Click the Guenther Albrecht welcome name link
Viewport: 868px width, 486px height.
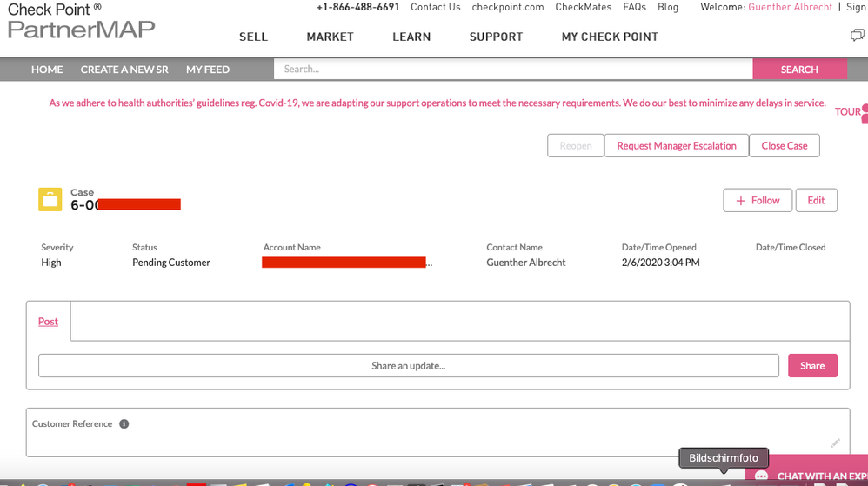(x=791, y=7)
